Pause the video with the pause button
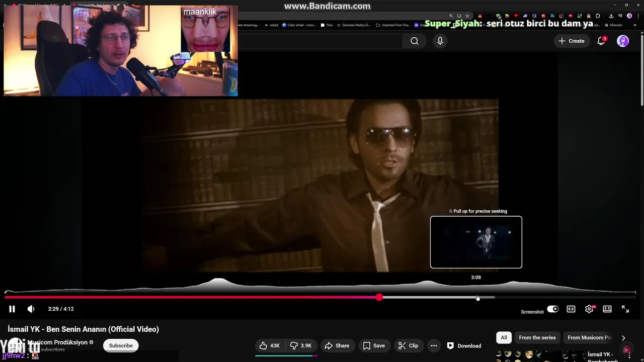 point(12,309)
